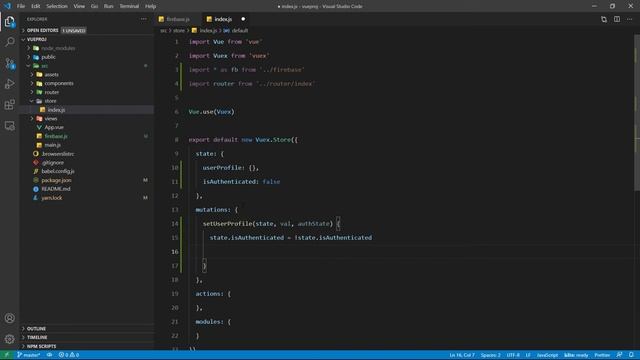
Task: Click the master branch indicator
Action: coord(29,355)
